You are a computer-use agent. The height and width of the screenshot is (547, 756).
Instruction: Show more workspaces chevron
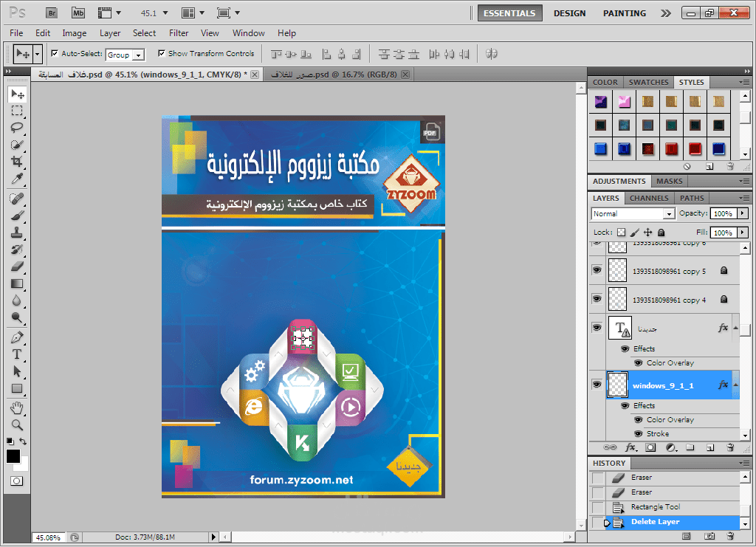pos(665,13)
